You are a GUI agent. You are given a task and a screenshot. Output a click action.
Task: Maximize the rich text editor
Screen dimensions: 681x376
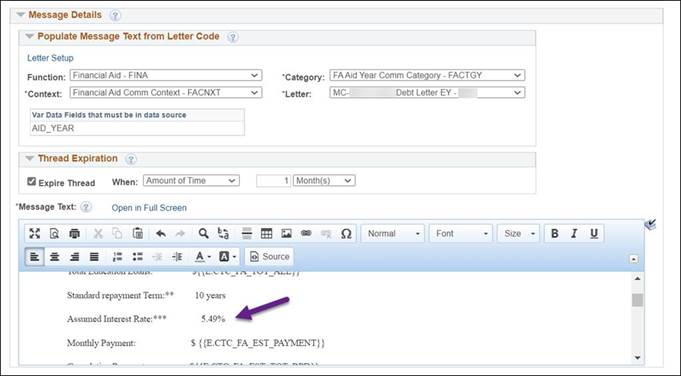point(34,234)
